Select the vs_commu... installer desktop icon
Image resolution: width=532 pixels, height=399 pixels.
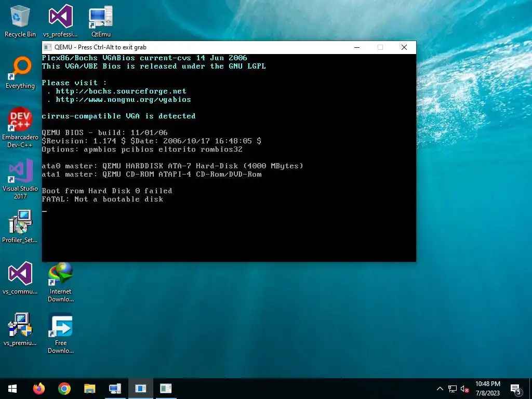pos(20,278)
